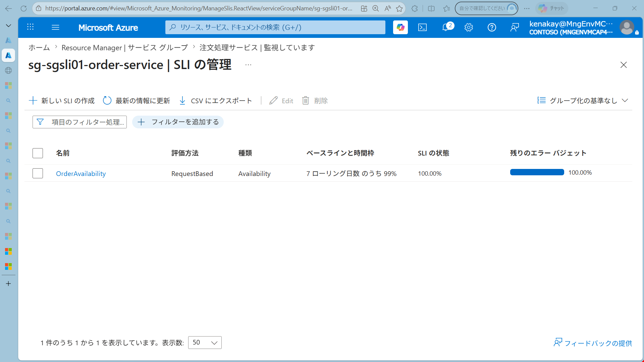Add this page to browser favorites star

(x=399, y=8)
